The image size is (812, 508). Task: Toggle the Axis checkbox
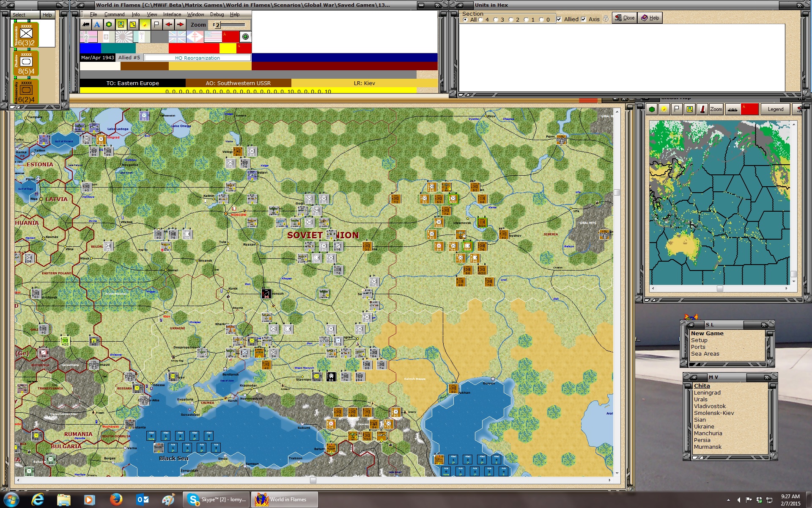(x=584, y=19)
